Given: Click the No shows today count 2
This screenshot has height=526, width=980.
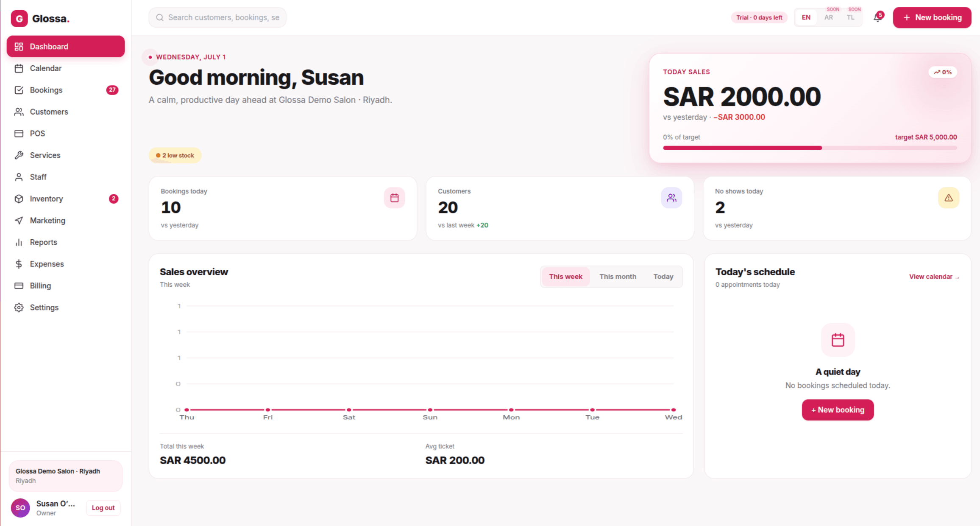Looking at the screenshot, I should pyautogui.click(x=720, y=207).
